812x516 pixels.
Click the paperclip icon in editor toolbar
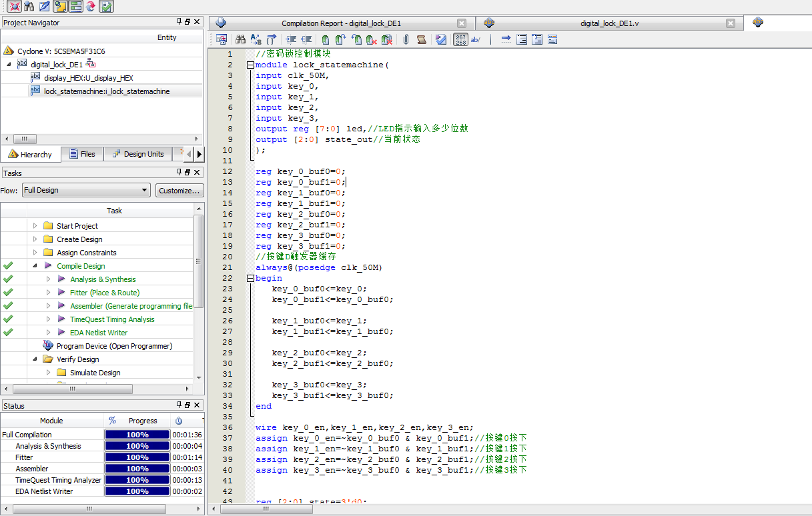(x=406, y=40)
